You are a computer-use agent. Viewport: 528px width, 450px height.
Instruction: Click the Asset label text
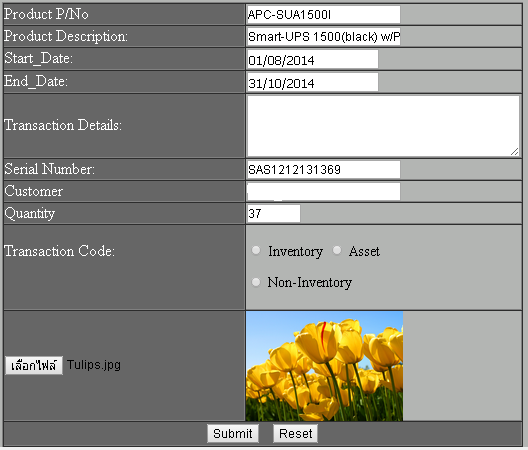click(364, 251)
